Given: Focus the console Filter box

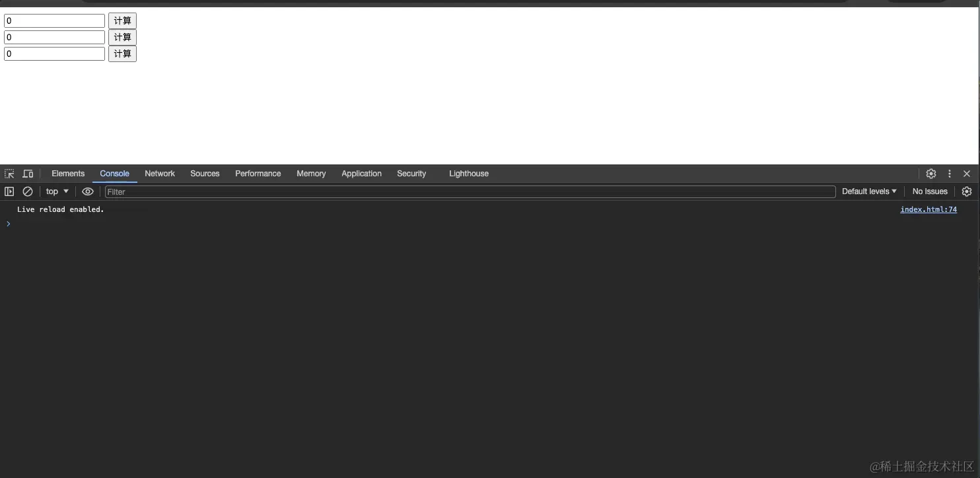Looking at the screenshot, I should [470, 191].
